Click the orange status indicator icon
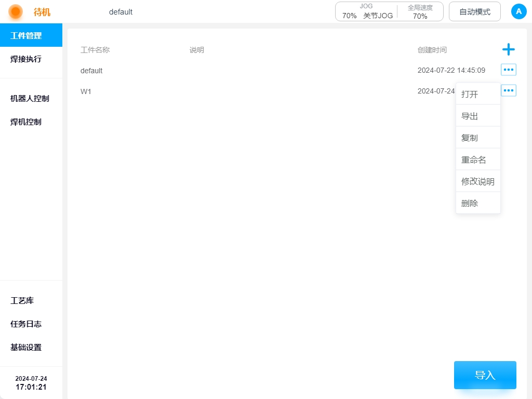The height and width of the screenshot is (399, 532). pyautogui.click(x=16, y=11)
